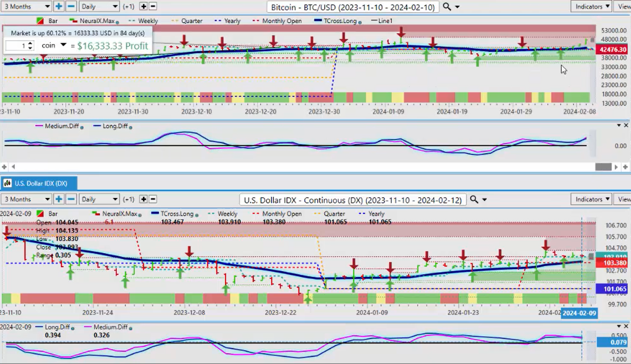Click the U.S. Dollar IDX - Continuous title field
The height and width of the screenshot is (364, 631).
[353, 200]
